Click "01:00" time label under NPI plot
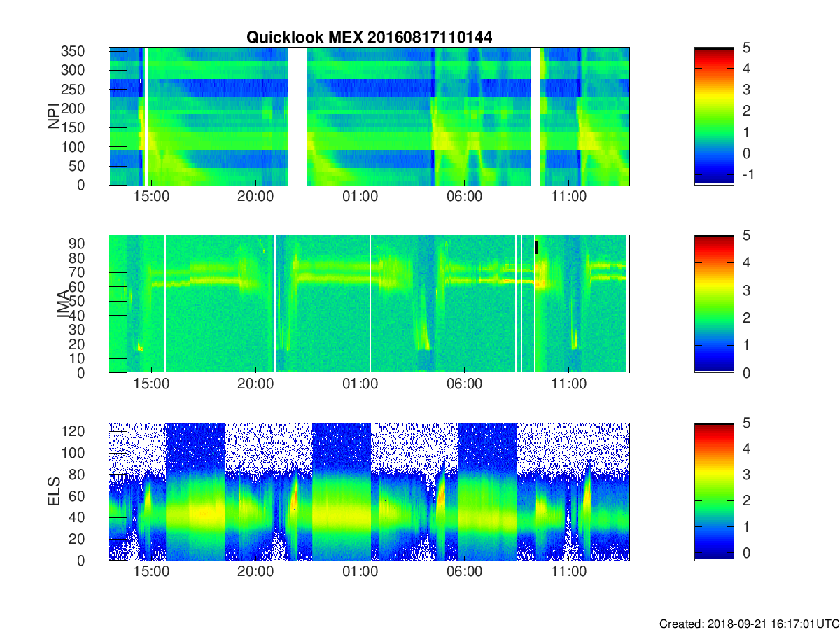 [x=360, y=197]
